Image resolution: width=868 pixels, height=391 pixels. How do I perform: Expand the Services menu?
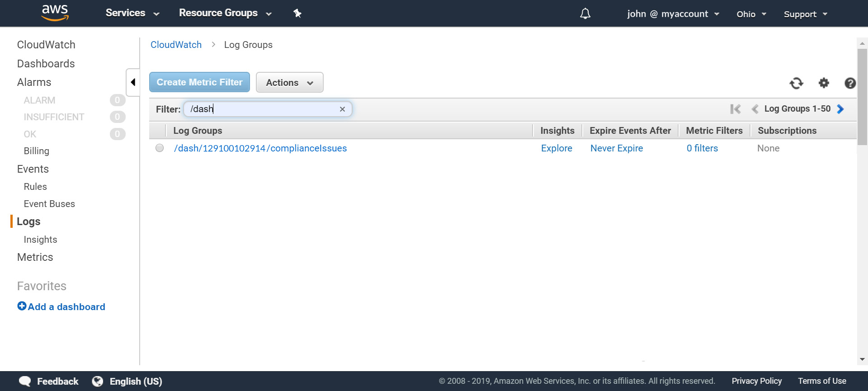click(x=132, y=13)
